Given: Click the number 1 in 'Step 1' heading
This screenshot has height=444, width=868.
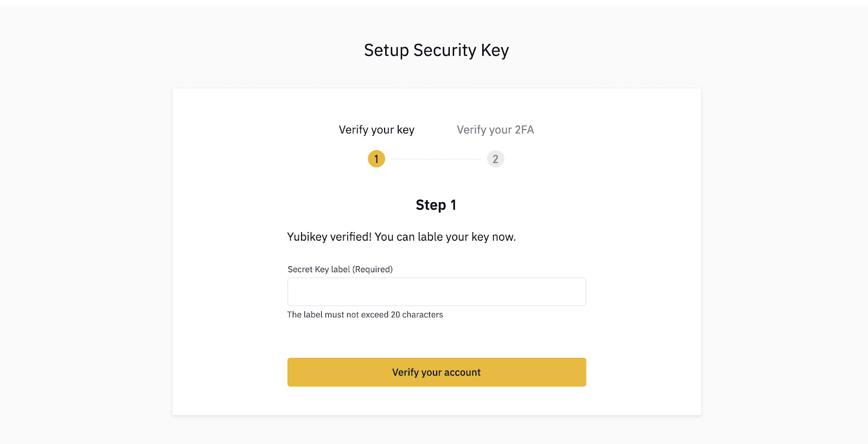Looking at the screenshot, I should pyautogui.click(x=454, y=205).
